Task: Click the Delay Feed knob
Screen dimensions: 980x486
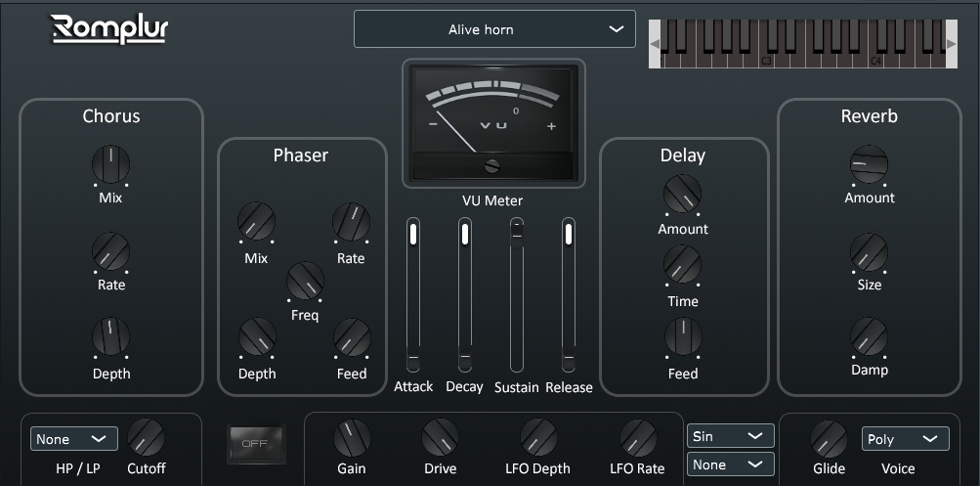Action: click(x=683, y=336)
